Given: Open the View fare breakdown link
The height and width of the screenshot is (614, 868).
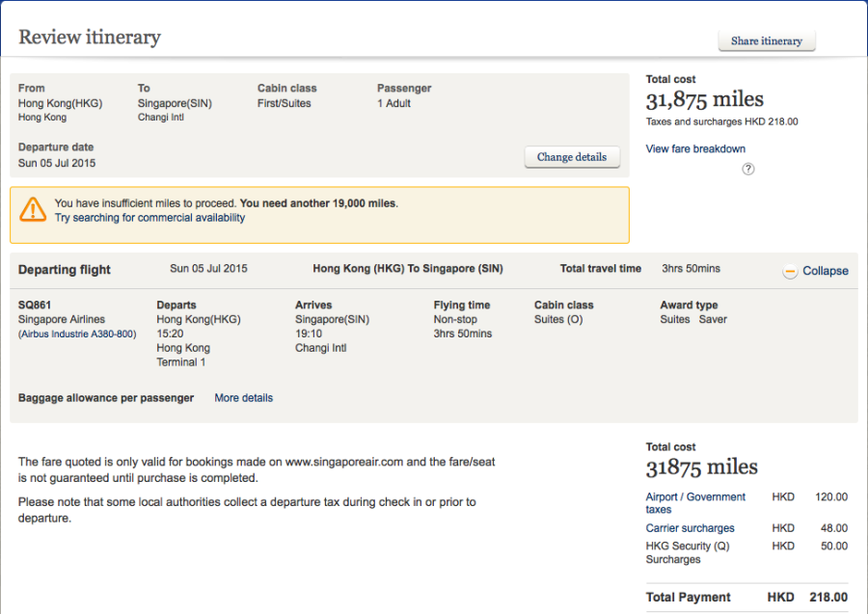Looking at the screenshot, I should click(x=694, y=149).
